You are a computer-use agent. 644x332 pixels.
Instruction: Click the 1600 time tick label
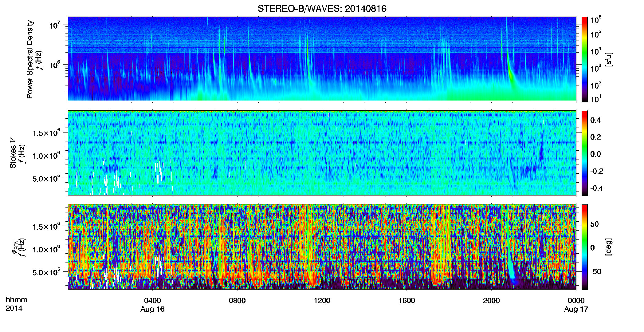point(407,300)
